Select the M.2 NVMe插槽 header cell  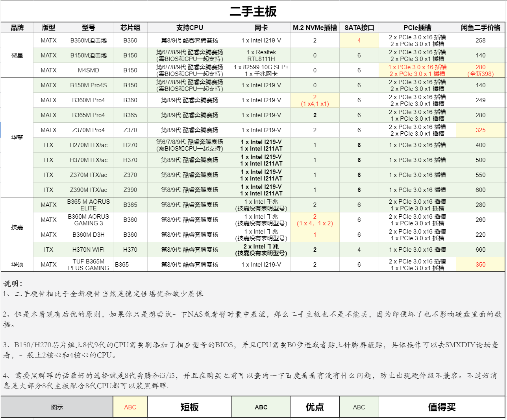tap(315, 28)
